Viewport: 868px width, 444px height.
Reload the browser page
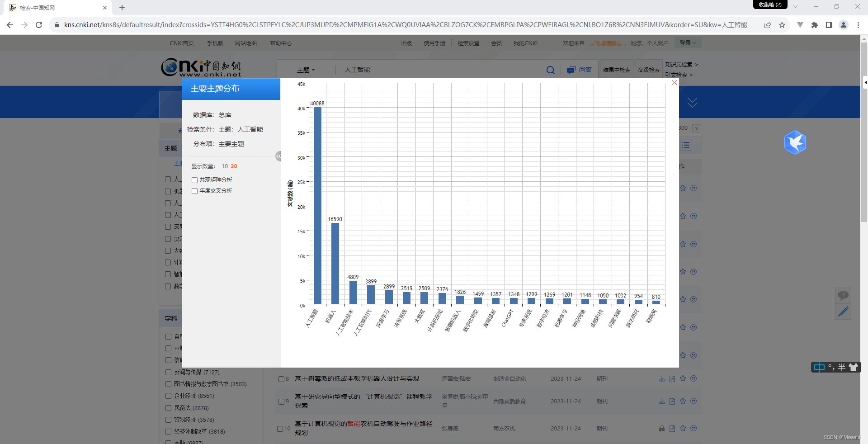(39, 25)
